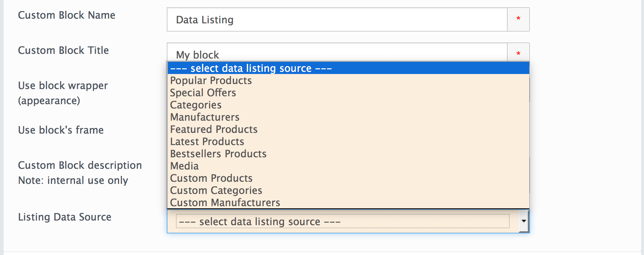
Task: Choose Special Offers from the list
Action: point(348,92)
